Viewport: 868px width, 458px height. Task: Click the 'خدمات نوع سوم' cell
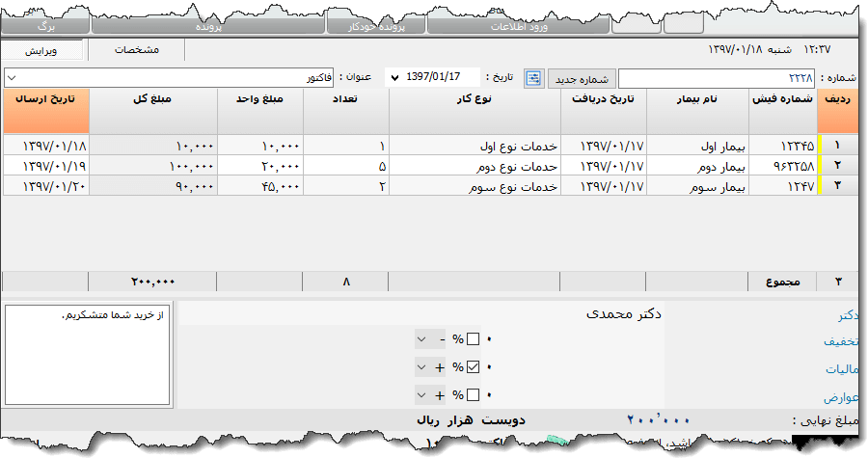point(519,185)
